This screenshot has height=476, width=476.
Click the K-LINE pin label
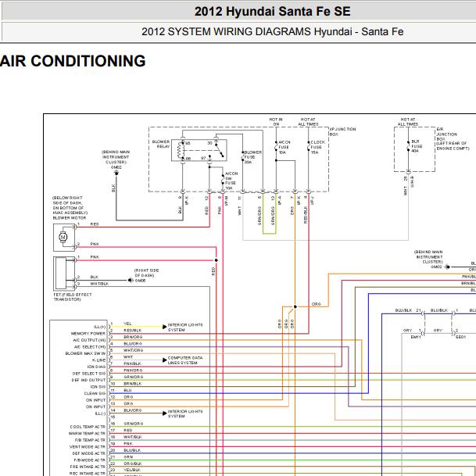[99, 360]
